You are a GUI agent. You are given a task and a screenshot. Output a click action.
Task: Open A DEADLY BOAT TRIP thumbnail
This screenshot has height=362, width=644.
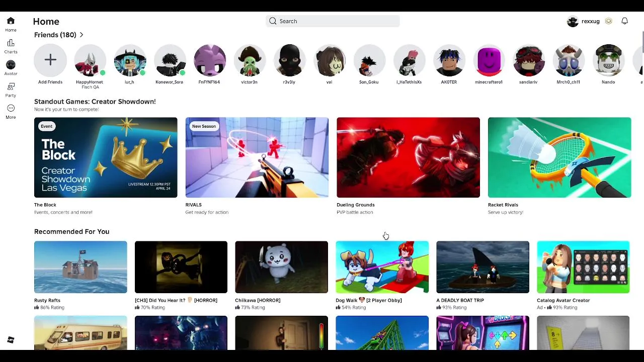point(482,267)
